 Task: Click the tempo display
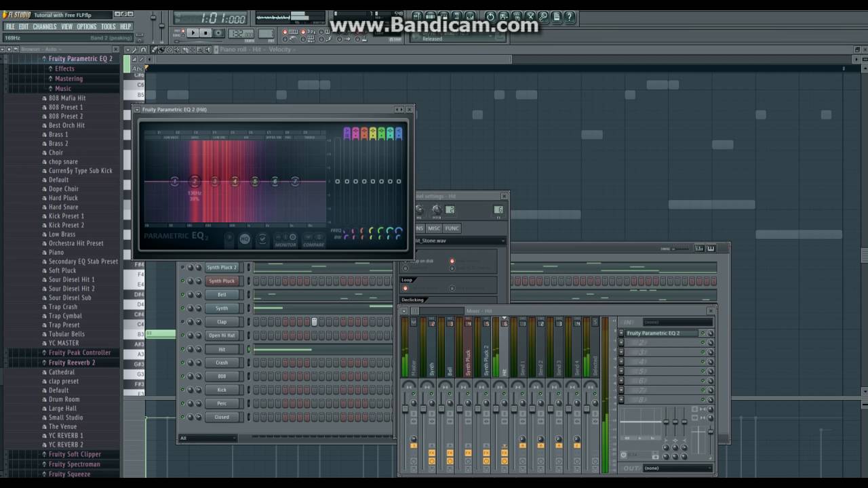tap(241, 33)
